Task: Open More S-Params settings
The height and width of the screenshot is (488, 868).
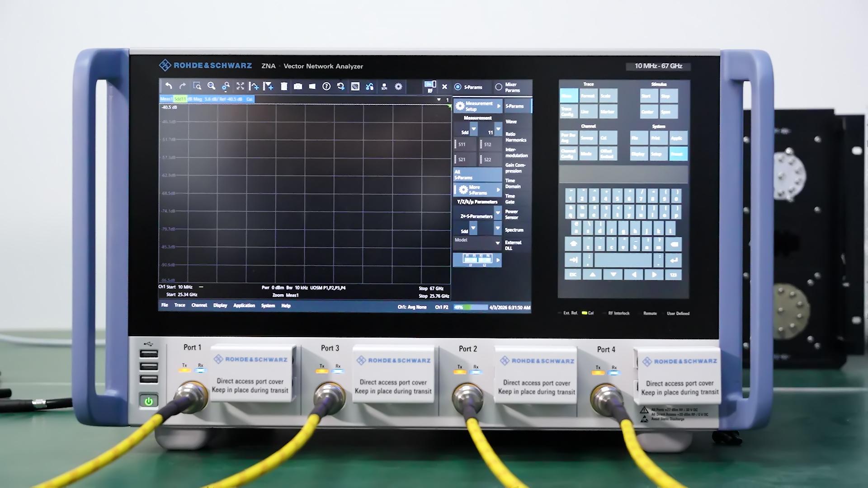Action: coord(477,190)
